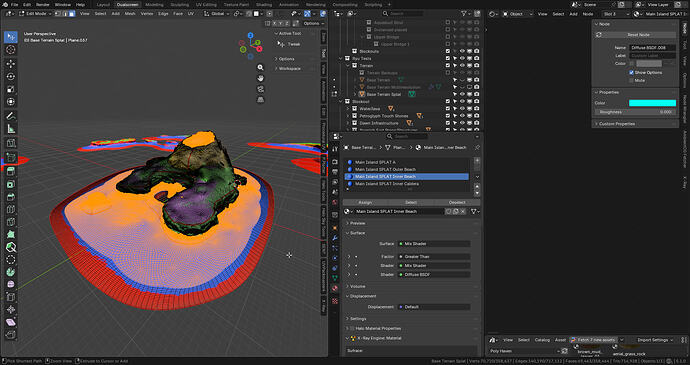Open the Import Settings dropdown
Viewport: 690px width, 365px height.
click(655, 340)
